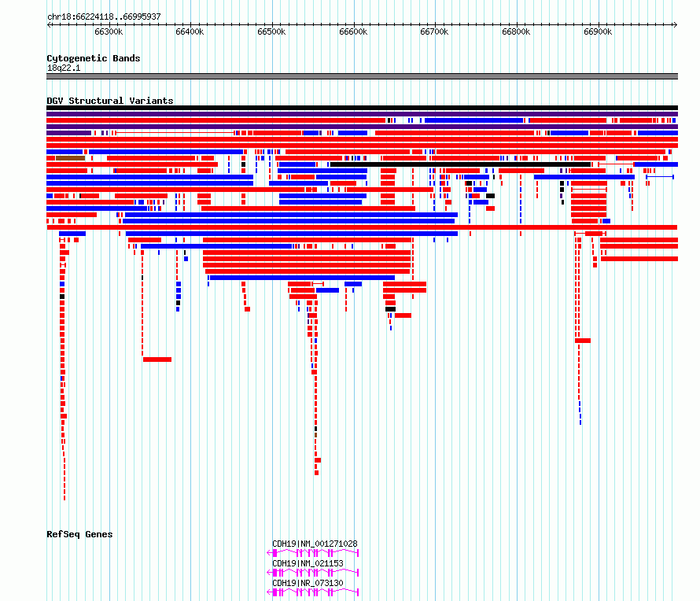
Task: Select the top black full-width DGV variant
Action: coord(362,108)
